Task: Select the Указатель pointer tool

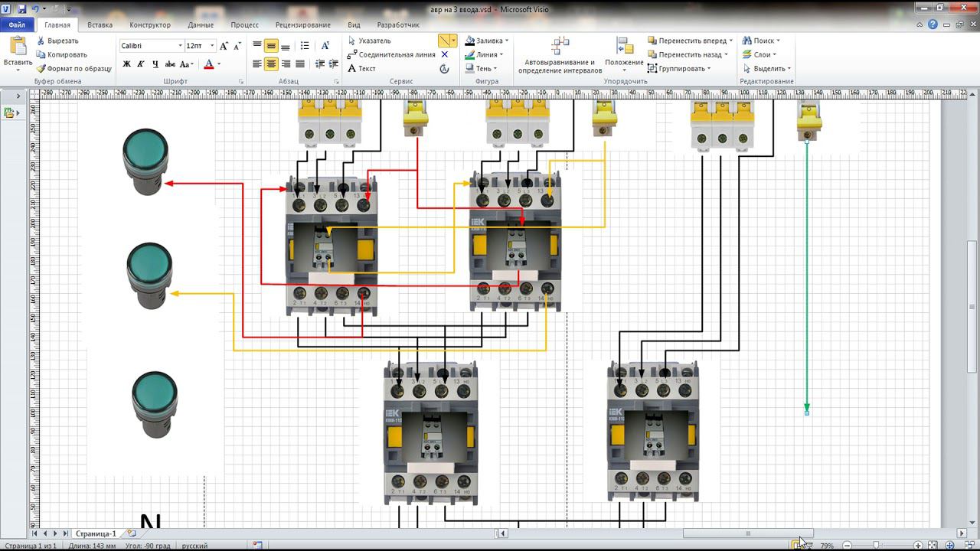Action: (369, 41)
